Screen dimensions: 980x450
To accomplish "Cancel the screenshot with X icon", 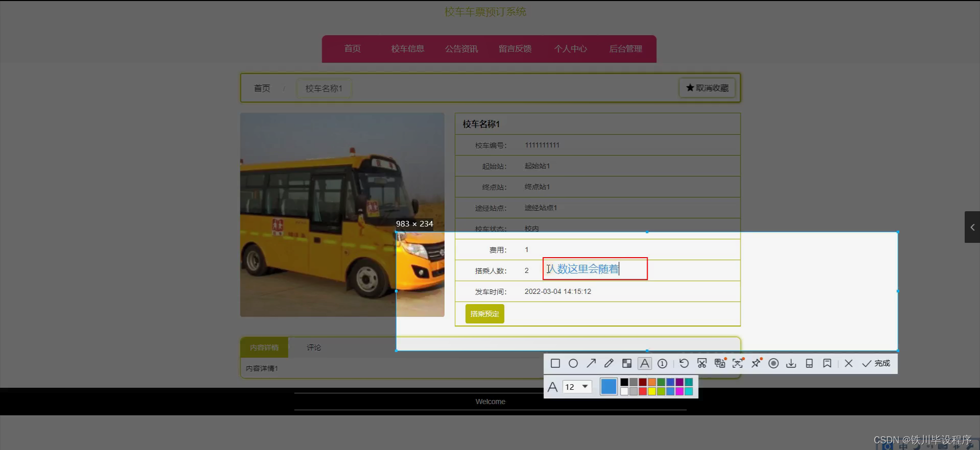I will pyautogui.click(x=848, y=363).
